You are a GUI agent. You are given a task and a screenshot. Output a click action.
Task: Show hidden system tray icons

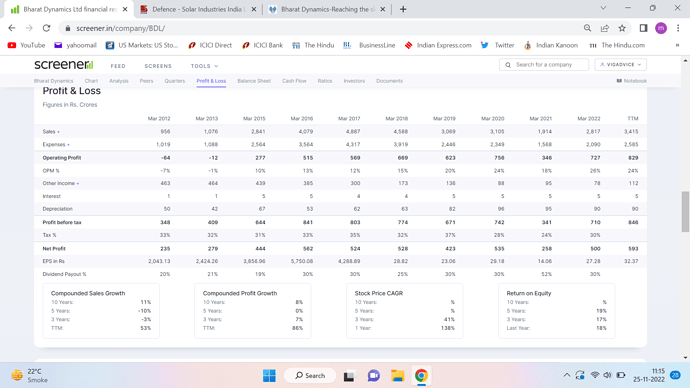[x=567, y=375]
